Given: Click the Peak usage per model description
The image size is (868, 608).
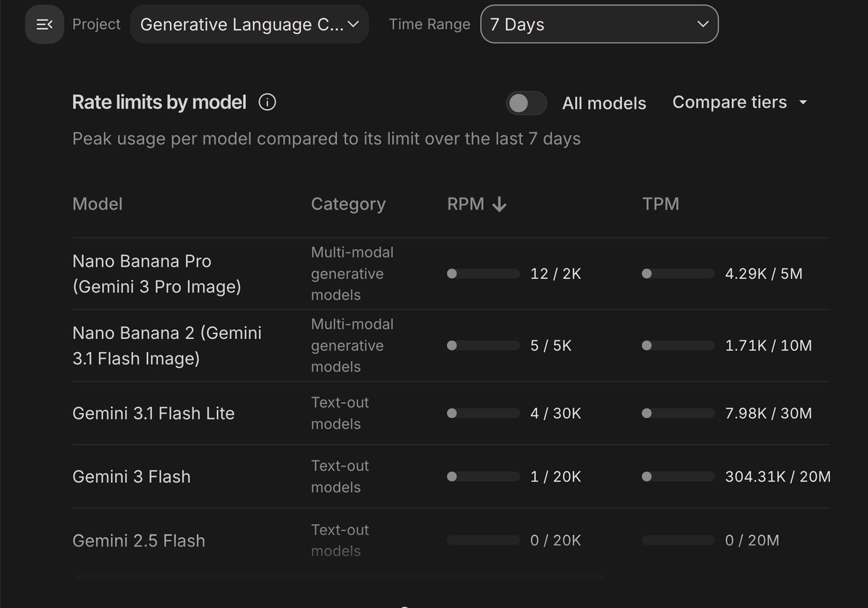Looking at the screenshot, I should pos(326,139).
